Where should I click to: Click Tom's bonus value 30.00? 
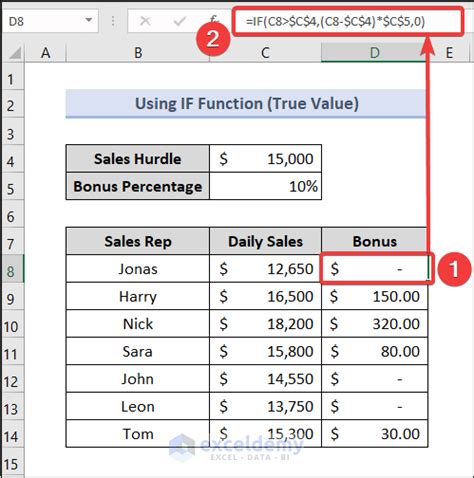pos(374,434)
